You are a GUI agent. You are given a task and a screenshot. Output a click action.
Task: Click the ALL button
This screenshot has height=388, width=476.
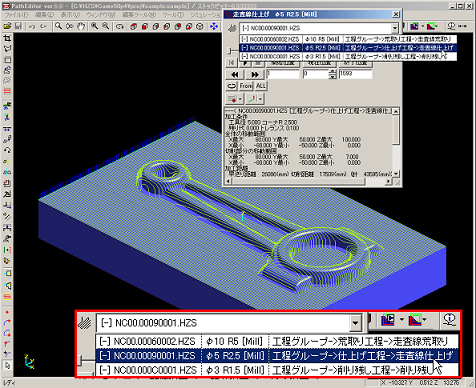coord(261,86)
